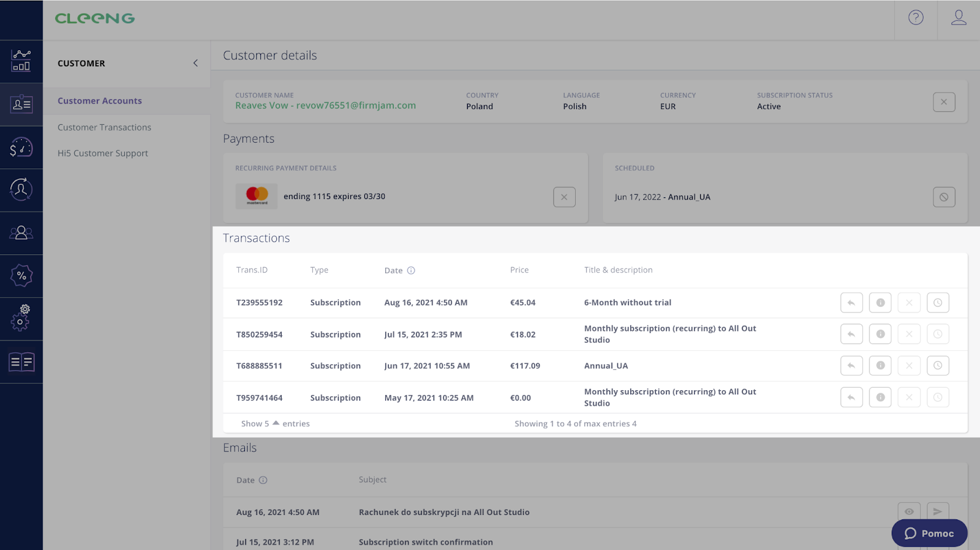Show info for transaction T688885511

coord(880,366)
